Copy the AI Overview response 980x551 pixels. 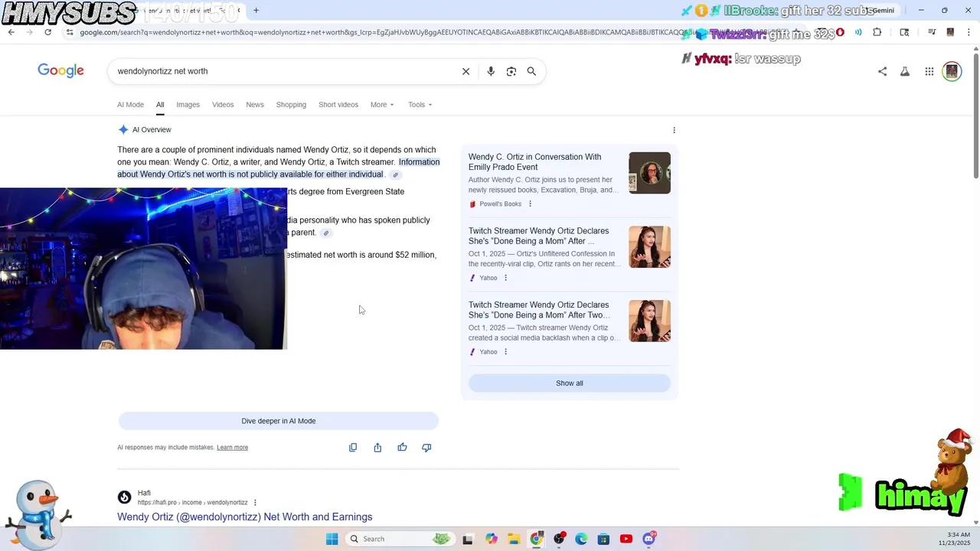[x=353, y=448]
